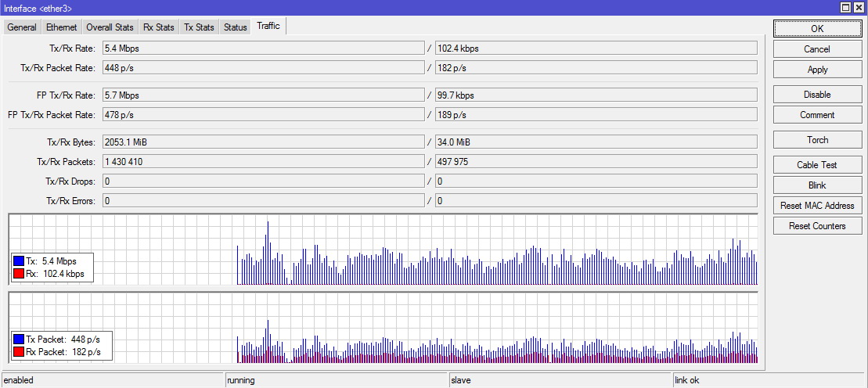Switch to the General tab
Image resolution: width=868 pixels, height=388 pixels.
click(22, 27)
